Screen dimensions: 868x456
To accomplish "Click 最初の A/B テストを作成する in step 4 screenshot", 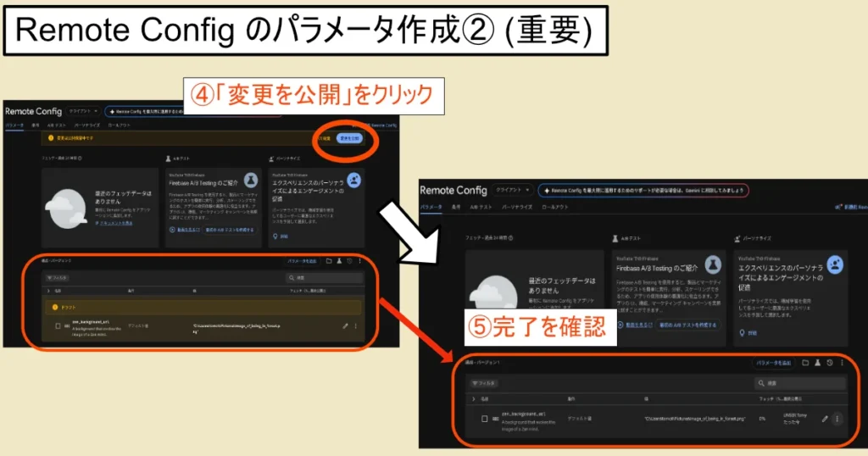I will pyautogui.click(x=230, y=230).
